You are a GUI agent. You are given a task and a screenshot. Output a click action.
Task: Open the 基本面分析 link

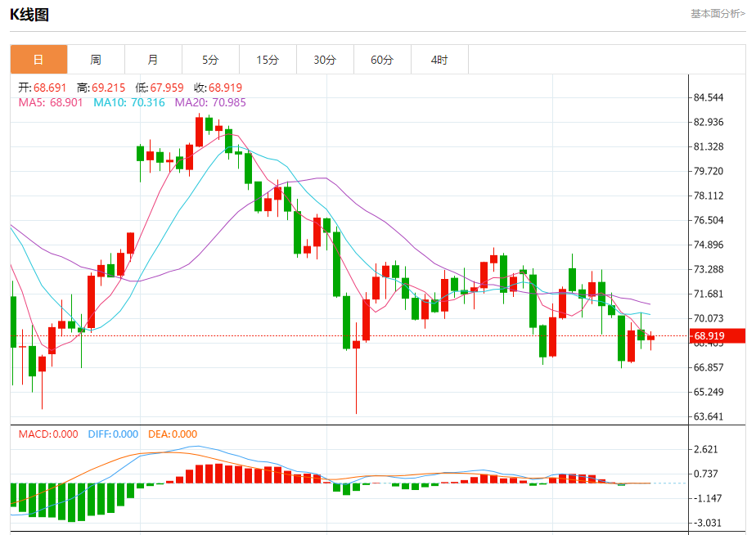(x=718, y=13)
